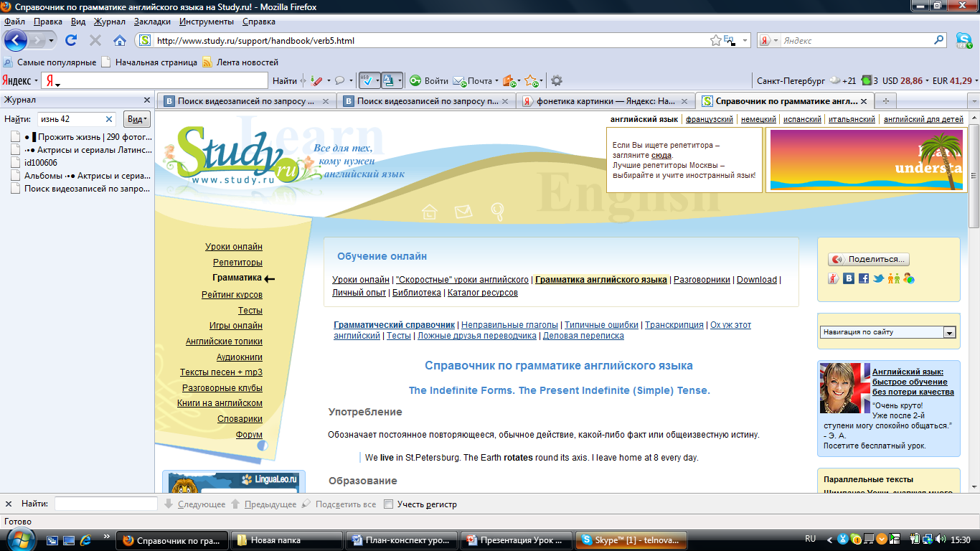Click the search magnifier in Яндекс search box
The height and width of the screenshot is (551, 980).
click(939, 40)
